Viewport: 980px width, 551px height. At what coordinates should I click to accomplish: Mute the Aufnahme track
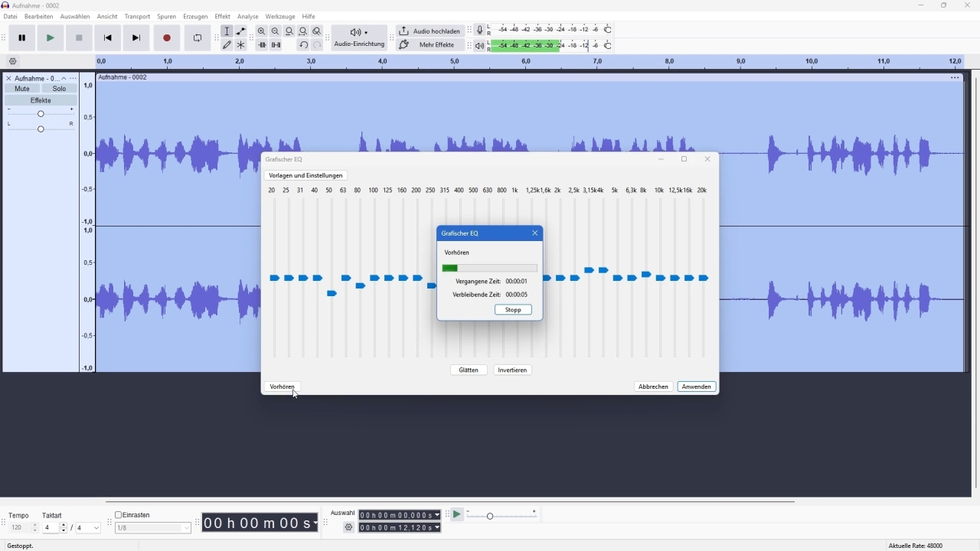point(22,89)
